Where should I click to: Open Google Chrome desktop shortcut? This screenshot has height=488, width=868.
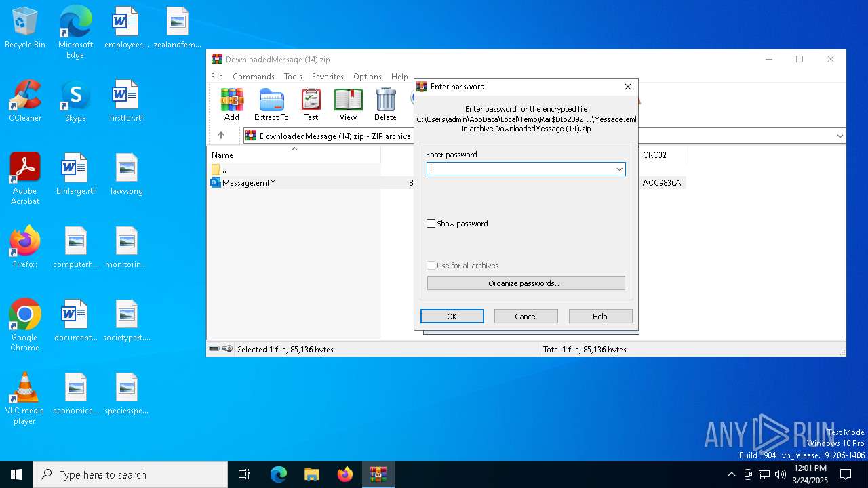(25, 325)
